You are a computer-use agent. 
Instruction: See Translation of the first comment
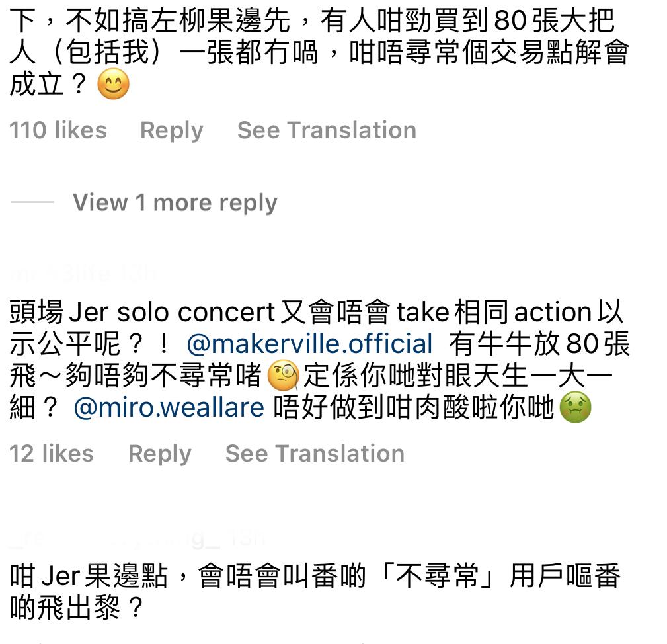tap(327, 130)
